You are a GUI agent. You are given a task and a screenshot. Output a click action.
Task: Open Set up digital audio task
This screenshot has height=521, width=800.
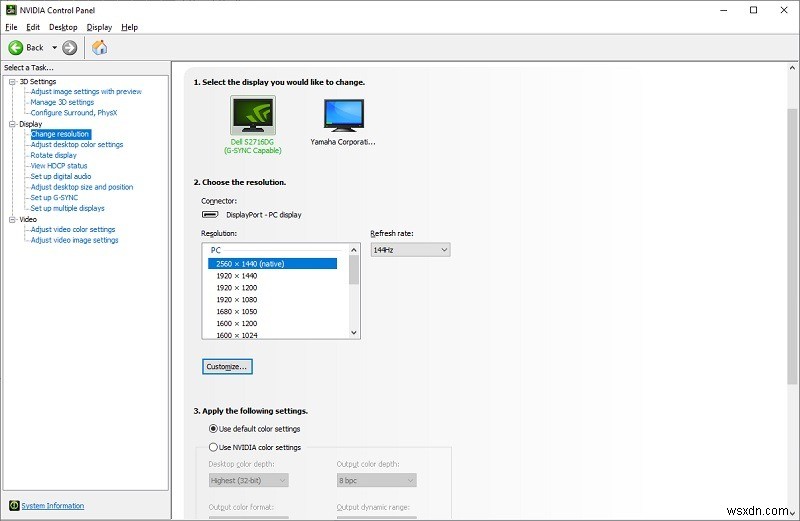tap(61, 177)
